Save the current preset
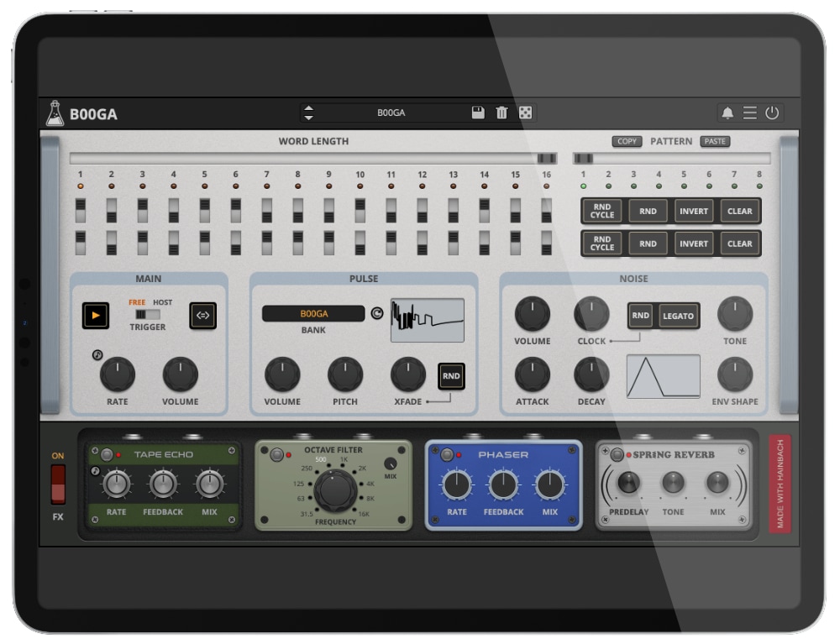This screenshot has width=840, height=644. click(476, 112)
